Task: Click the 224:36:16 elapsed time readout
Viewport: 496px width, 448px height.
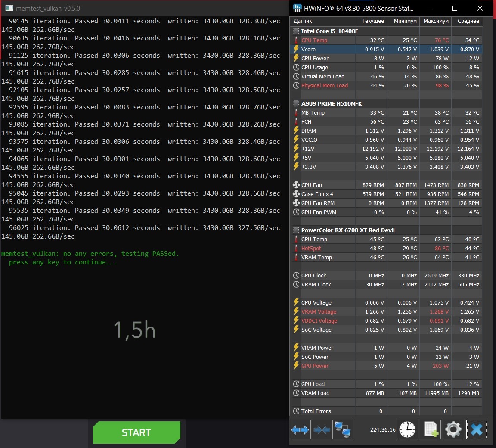Action: point(383,429)
